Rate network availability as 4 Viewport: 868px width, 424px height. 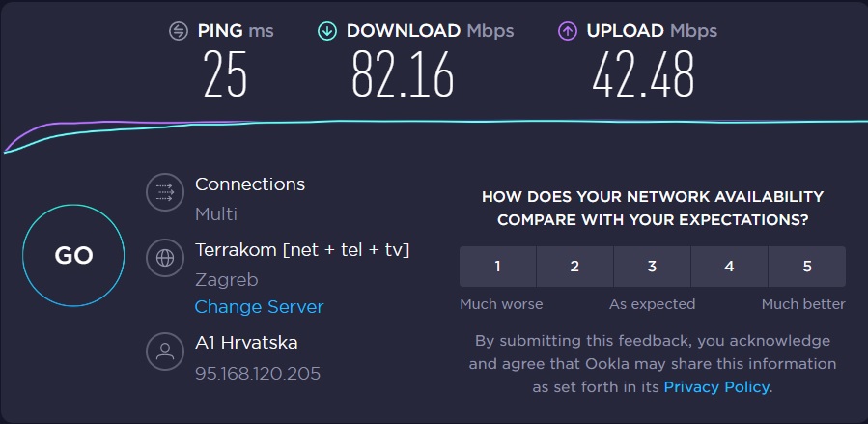[x=729, y=267]
